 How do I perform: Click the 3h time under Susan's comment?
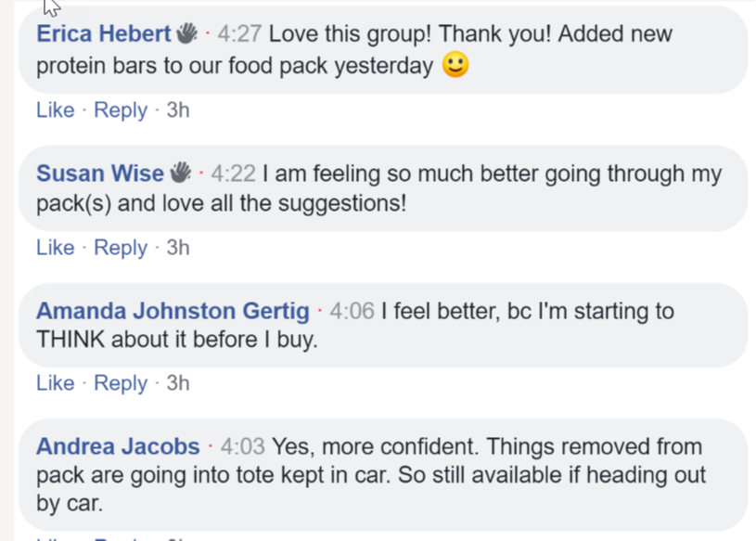tap(178, 248)
